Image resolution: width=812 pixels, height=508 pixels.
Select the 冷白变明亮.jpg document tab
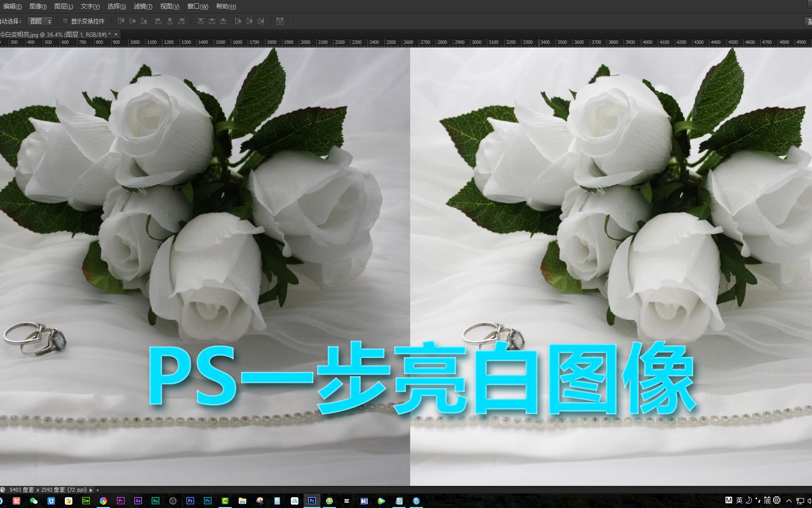[54, 34]
